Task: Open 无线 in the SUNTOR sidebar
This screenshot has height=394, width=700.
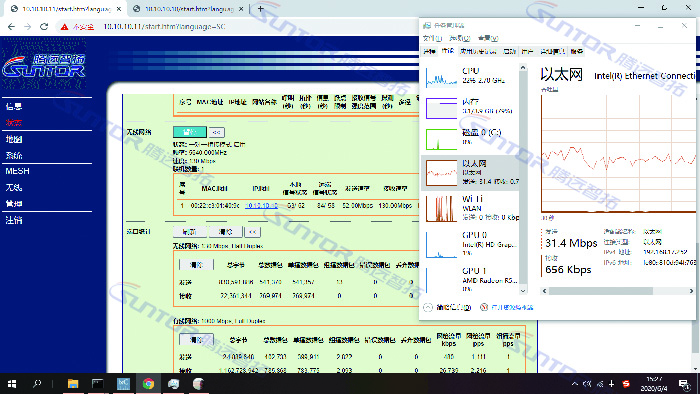Action: pos(14,187)
